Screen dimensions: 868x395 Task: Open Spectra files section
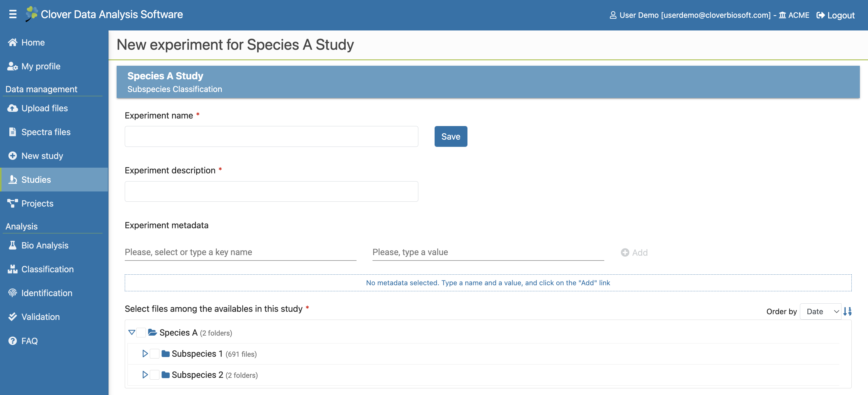(54, 132)
